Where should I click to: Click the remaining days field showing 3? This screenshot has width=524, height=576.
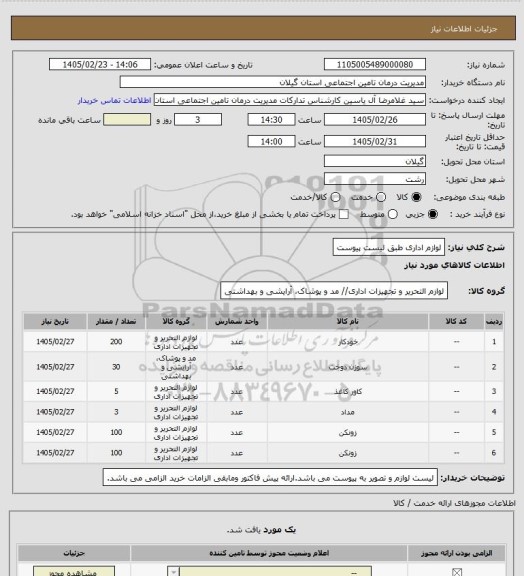198,119
